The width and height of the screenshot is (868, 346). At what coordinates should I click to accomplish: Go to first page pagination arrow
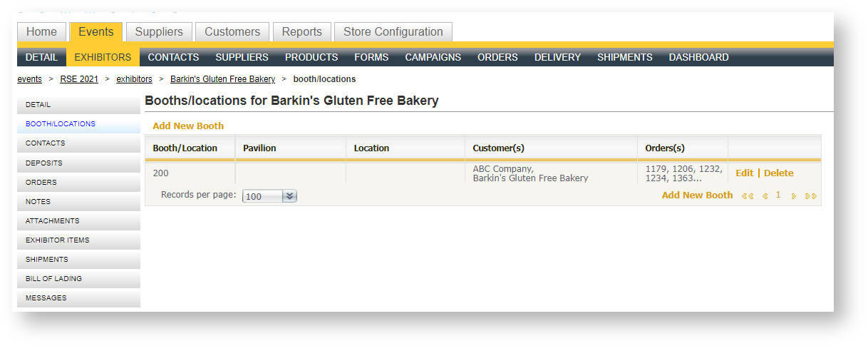tap(748, 196)
